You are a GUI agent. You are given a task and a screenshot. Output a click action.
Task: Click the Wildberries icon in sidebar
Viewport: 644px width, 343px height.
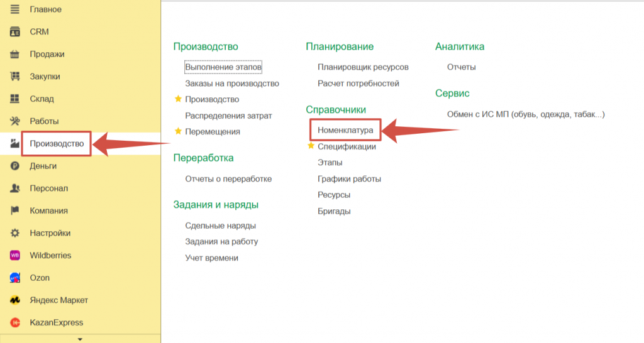click(x=15, y=256)
